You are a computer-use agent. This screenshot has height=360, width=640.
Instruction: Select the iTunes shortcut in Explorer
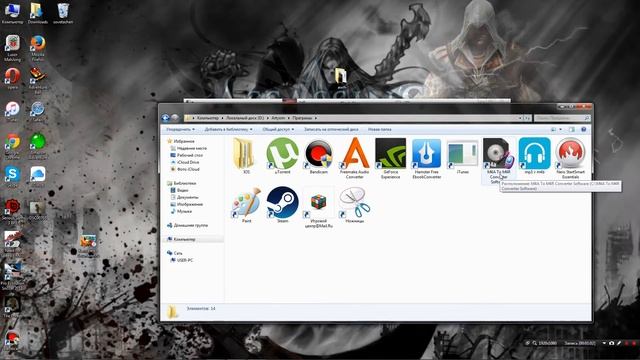tap(462, 156)
